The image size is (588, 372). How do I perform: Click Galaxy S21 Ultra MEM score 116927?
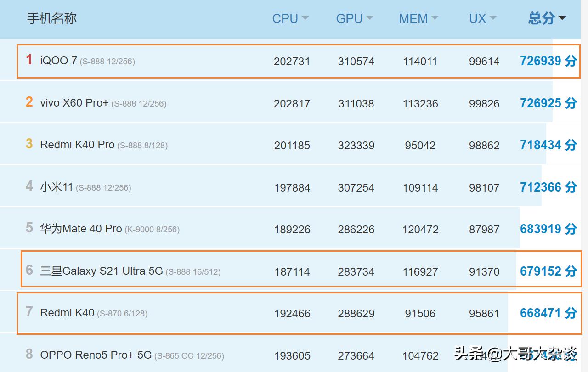[x=420, y=271]
